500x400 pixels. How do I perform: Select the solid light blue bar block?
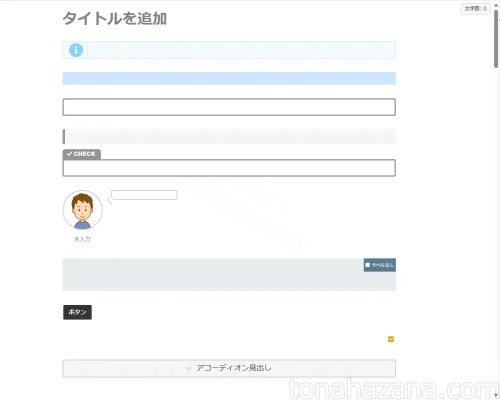[x=229, y=78]
